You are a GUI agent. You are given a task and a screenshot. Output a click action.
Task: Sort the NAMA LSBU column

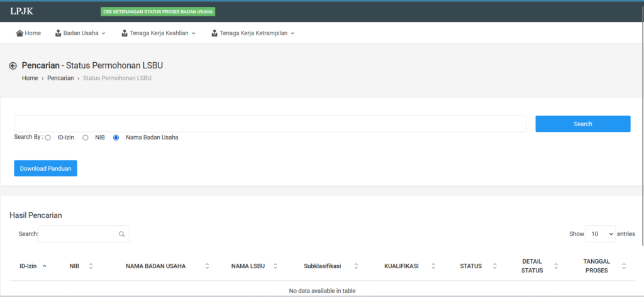click(275, 266)
